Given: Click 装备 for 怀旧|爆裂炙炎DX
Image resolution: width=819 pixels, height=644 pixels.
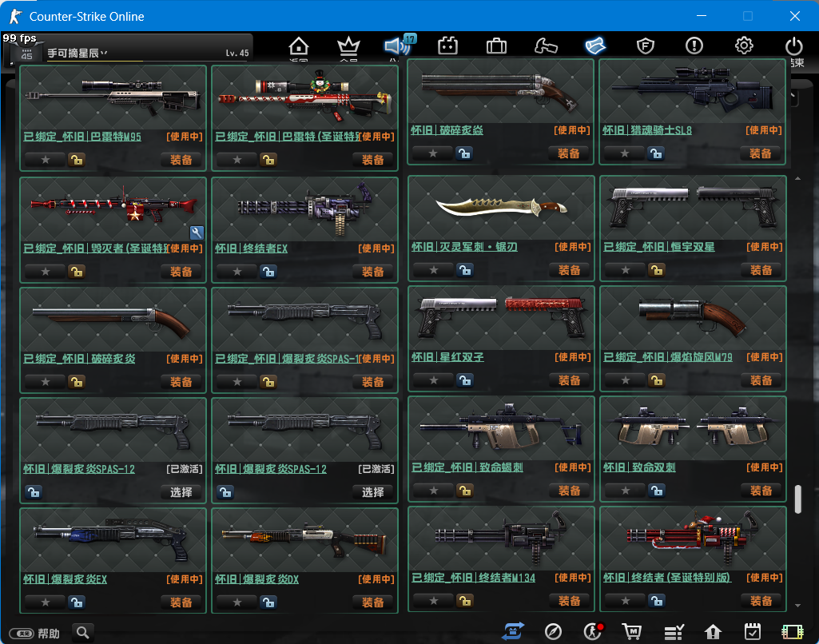Looking at the screenshot, I should point(373,602).
